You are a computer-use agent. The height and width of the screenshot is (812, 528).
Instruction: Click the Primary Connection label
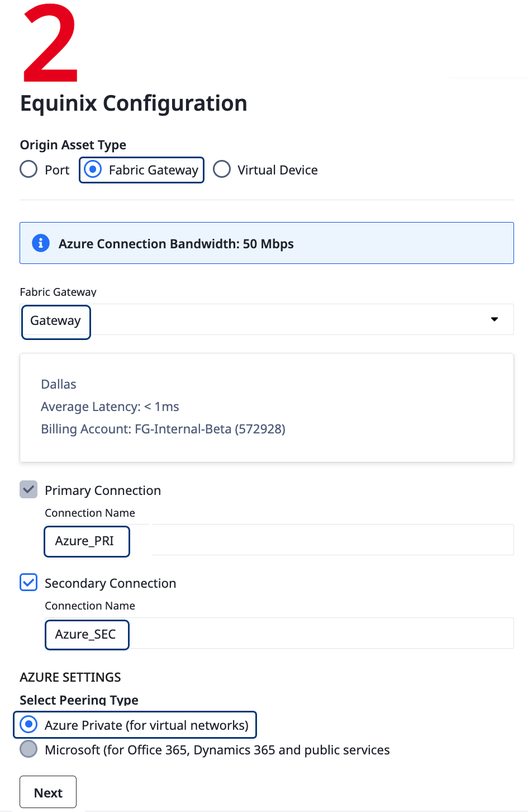(x=103, y=490)
